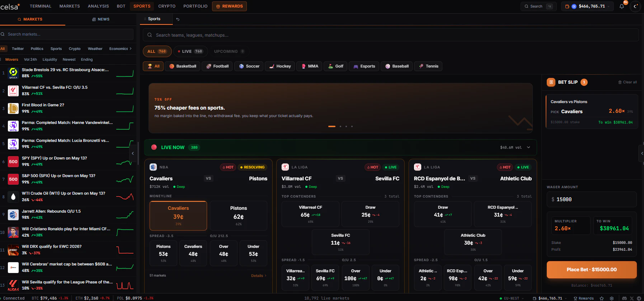Open the REWARDS button

pyautogui.click(x=229, y=6)
